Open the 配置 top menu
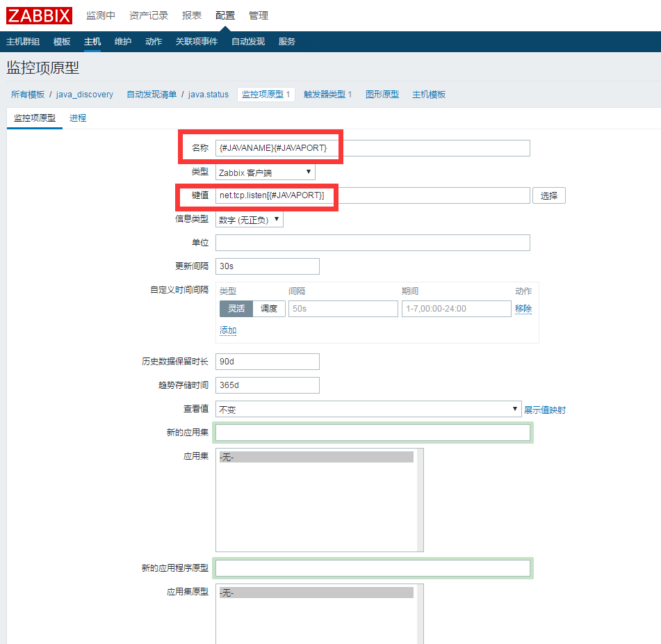 pos(225,15)
